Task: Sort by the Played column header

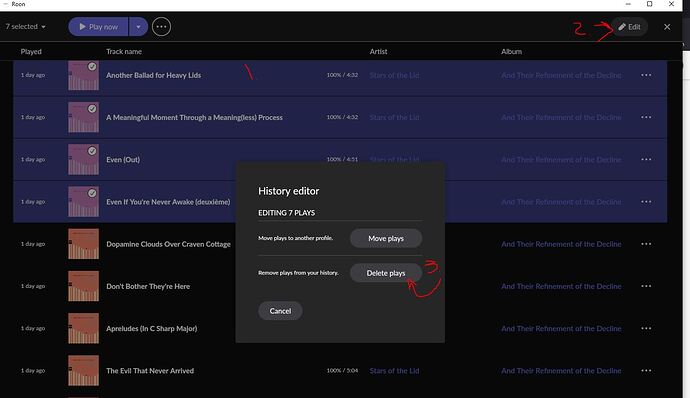Action: click(31, 52)
